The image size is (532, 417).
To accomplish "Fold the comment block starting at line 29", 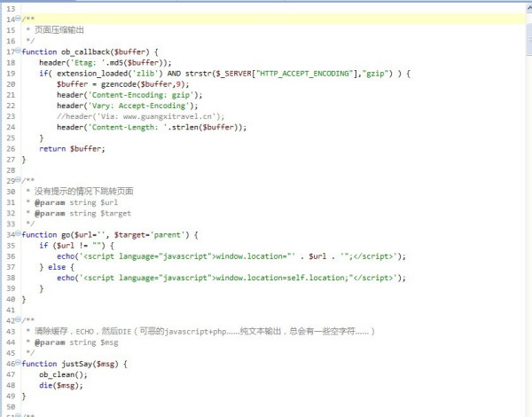I will pyautogui.click(x=18, y=179).
